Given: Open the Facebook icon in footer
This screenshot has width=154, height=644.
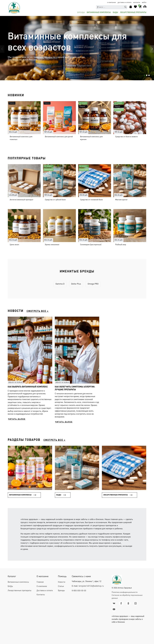Looking at the screenshot, I should click(x=121, y=603).
